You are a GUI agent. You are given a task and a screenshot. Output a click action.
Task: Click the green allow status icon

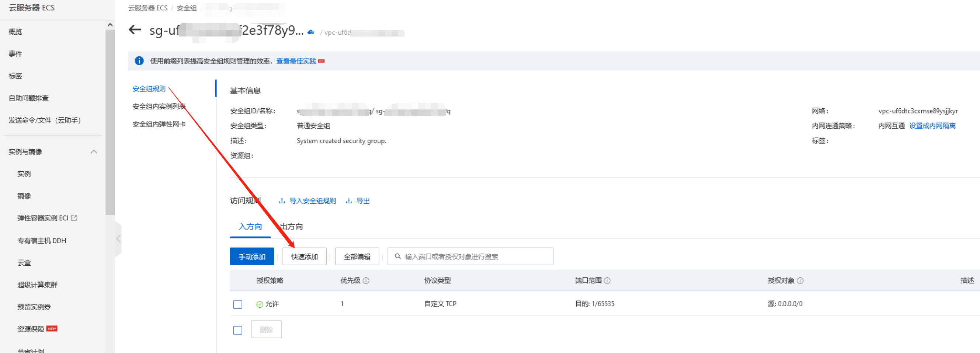coord(260,304)
